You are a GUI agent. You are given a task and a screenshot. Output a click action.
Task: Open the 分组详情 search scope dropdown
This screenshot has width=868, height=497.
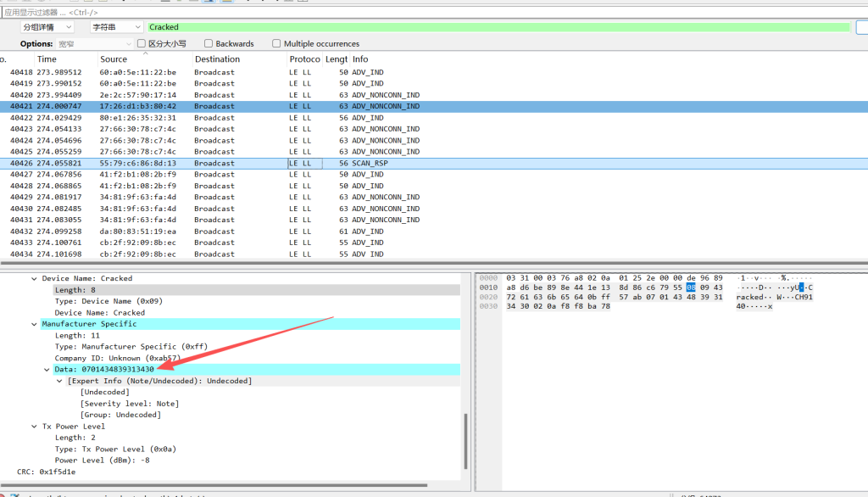click(x=53, y=27)
